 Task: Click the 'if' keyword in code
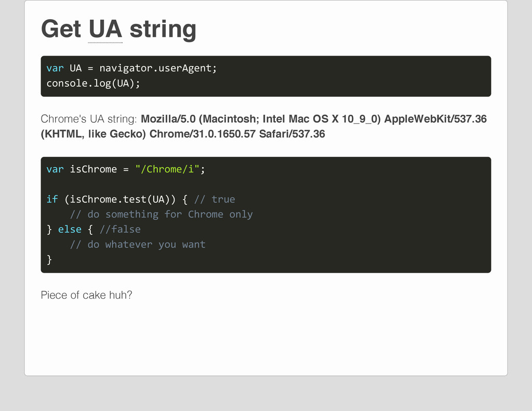coord(52,199)
